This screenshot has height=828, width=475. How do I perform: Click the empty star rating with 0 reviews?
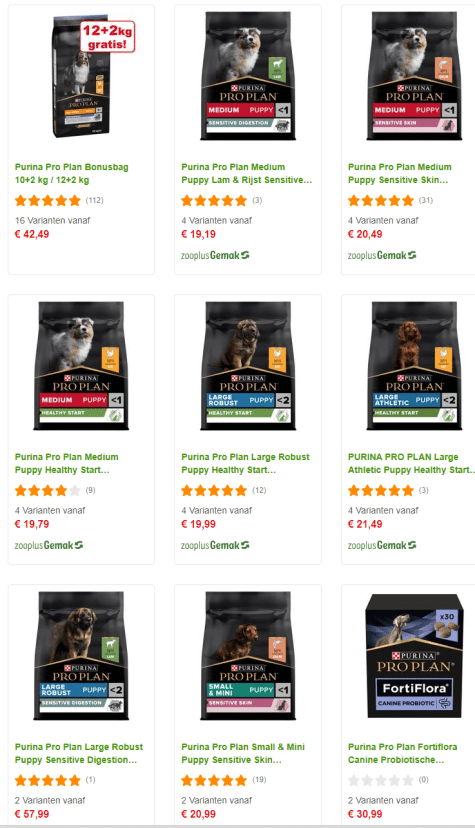click(x=388, y=780)
